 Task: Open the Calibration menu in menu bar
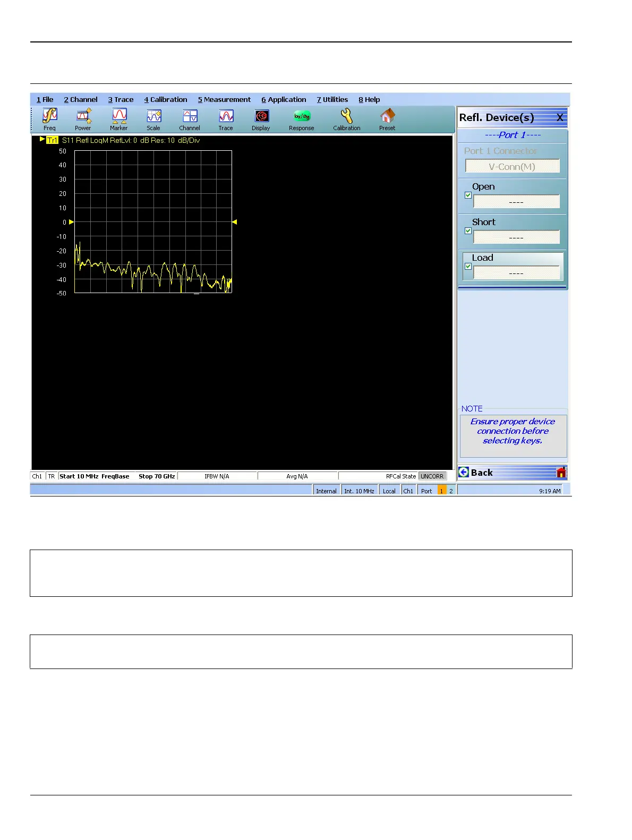pyautogui.click(x=166, y=99)
